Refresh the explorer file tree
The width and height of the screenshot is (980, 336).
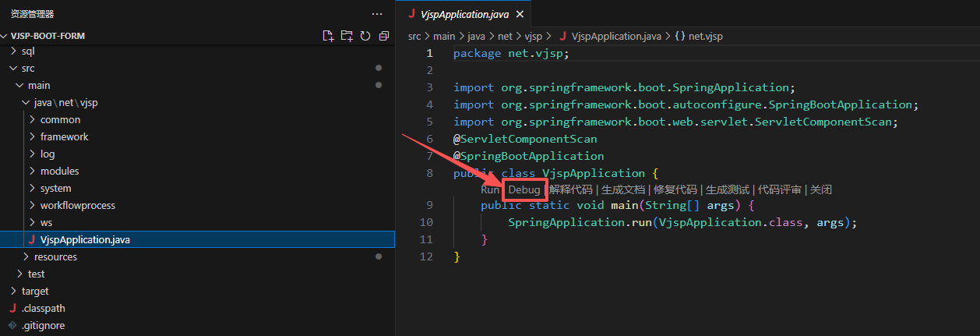365,36
